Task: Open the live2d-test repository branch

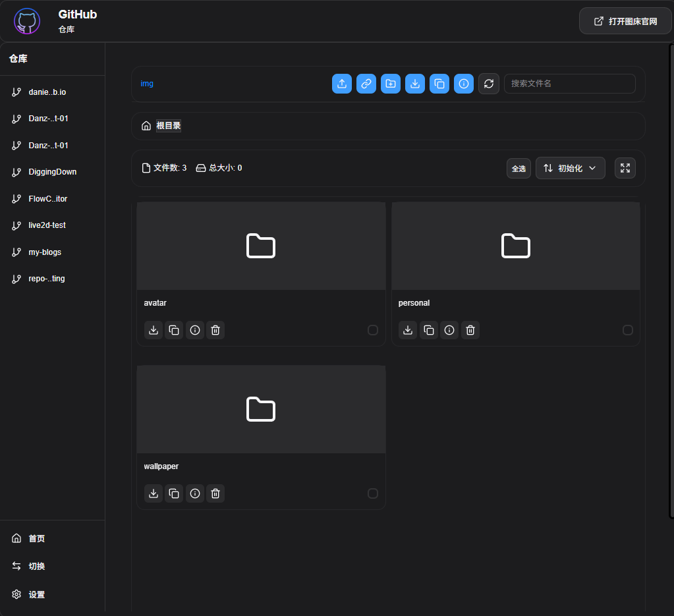Action: pos(46,225)
